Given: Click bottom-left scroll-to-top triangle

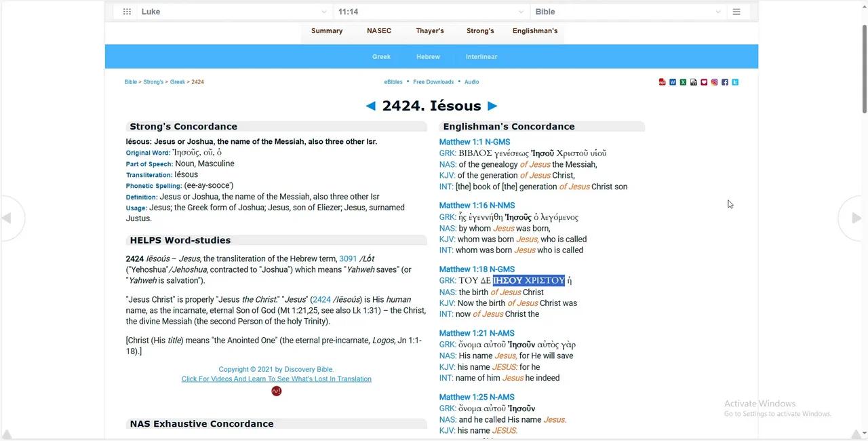Looking at the screenshot, I should (6, 434).
